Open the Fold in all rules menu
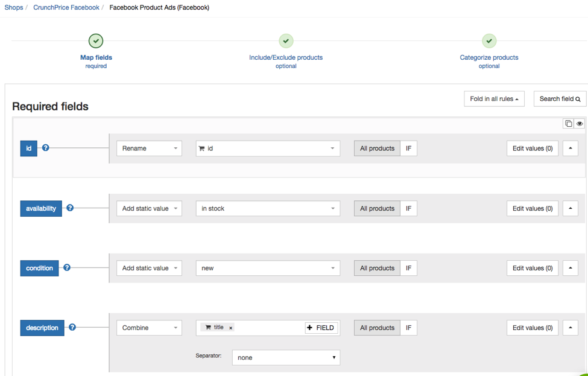 [x=494, y=98]
